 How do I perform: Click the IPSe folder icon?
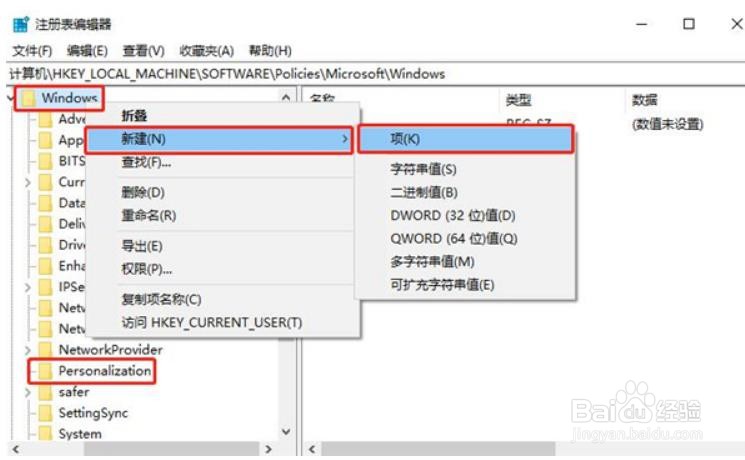click(45, 287)
